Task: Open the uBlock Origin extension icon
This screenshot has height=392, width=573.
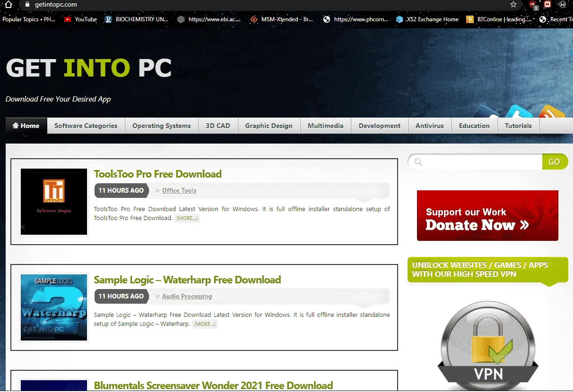Action: pos(533,5)
